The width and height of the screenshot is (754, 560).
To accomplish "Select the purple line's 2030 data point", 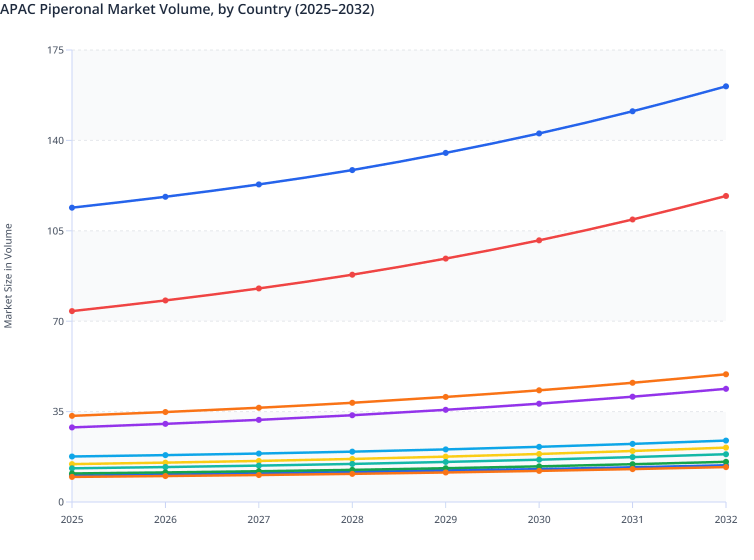I will 538,403.
